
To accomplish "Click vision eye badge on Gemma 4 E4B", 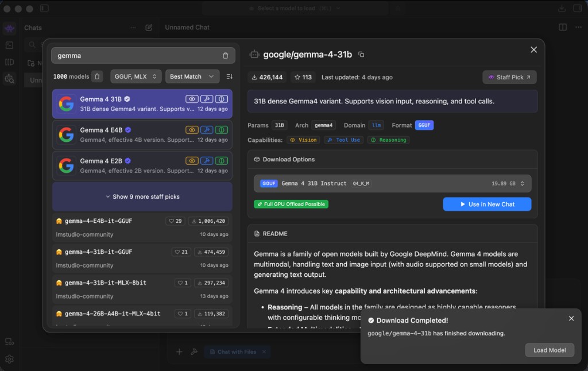I will [x=192, y=130].
